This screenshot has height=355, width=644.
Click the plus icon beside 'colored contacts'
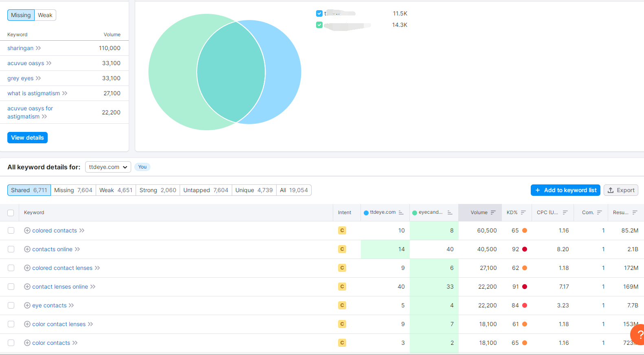pyautogui.click(x=27, y=230)
